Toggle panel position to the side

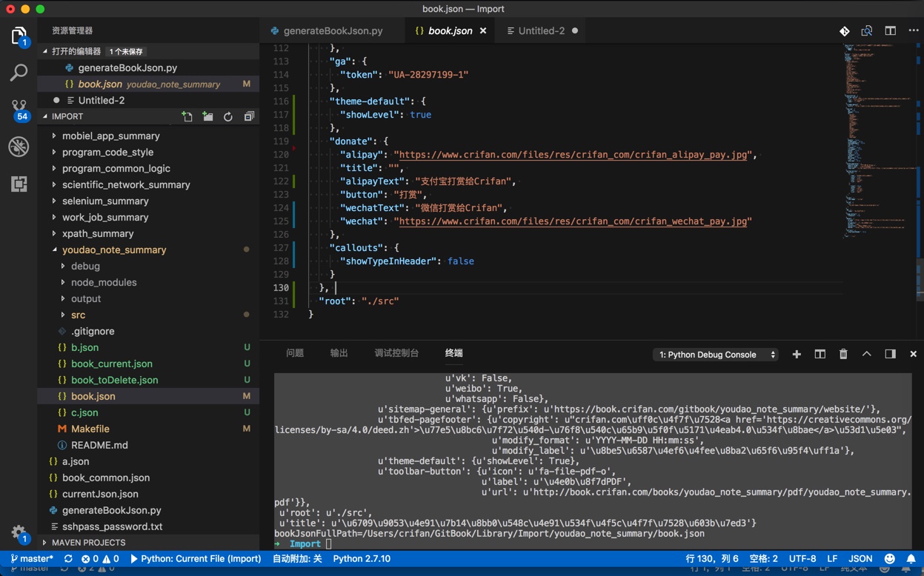point(890,355)
